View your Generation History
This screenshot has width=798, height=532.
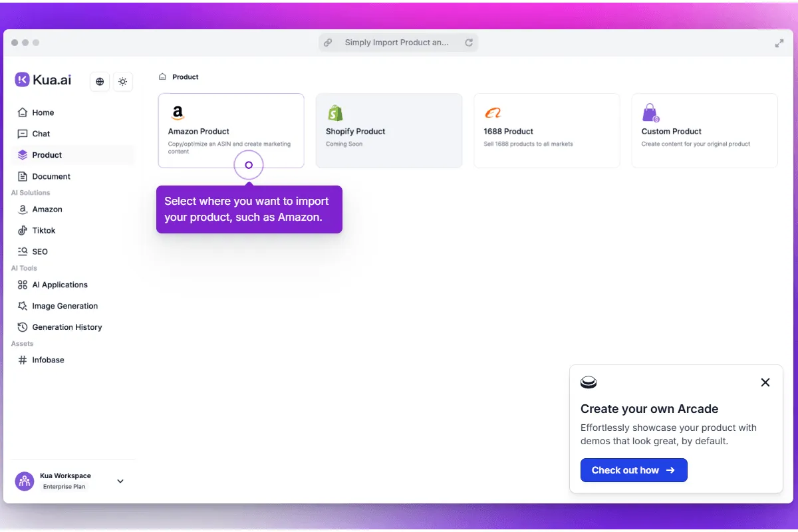click(x=67, y=327)
